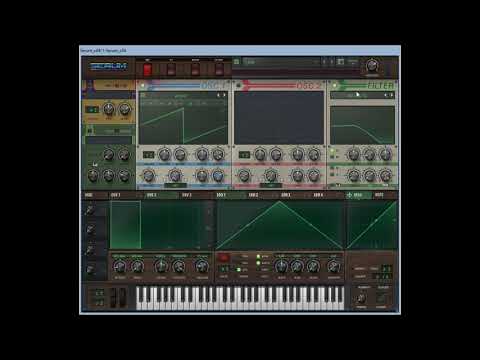480x360 pixels.
Task: Select the LFO 3 tab
Action: [286, 195]
